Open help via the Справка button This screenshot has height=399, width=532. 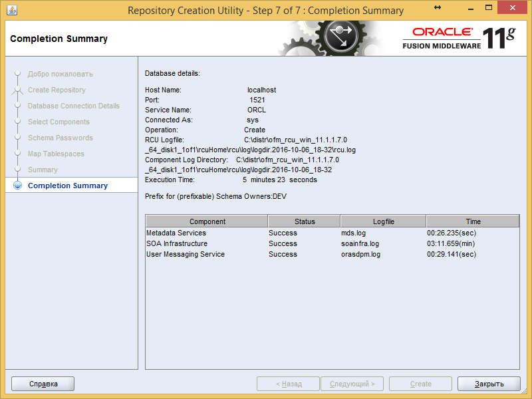tap(43, 383)
